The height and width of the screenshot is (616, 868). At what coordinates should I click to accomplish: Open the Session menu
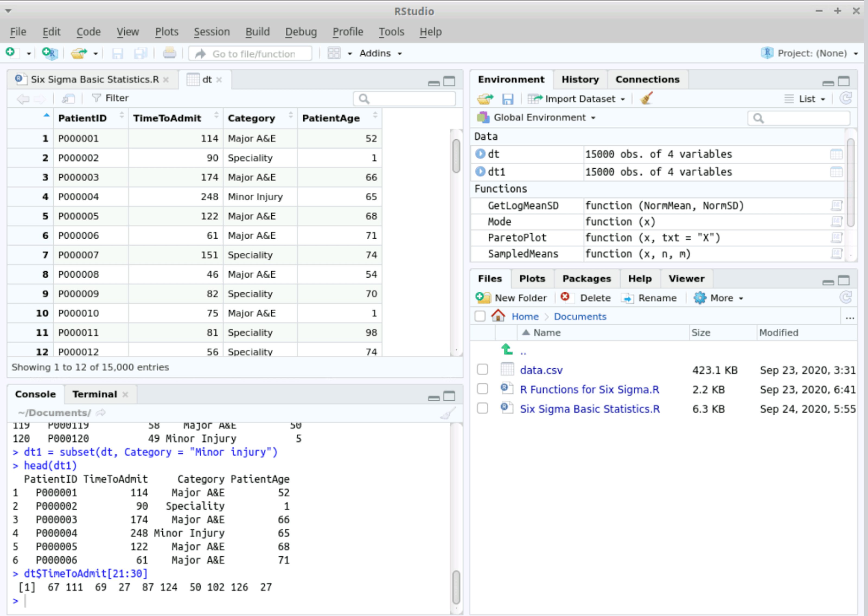tap(212, 32)
